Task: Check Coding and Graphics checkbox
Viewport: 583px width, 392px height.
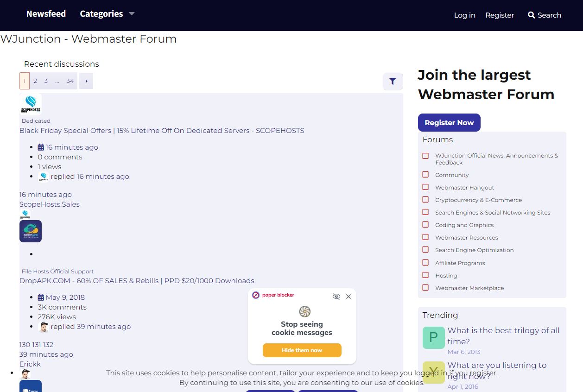Action: tap(425, 225)
